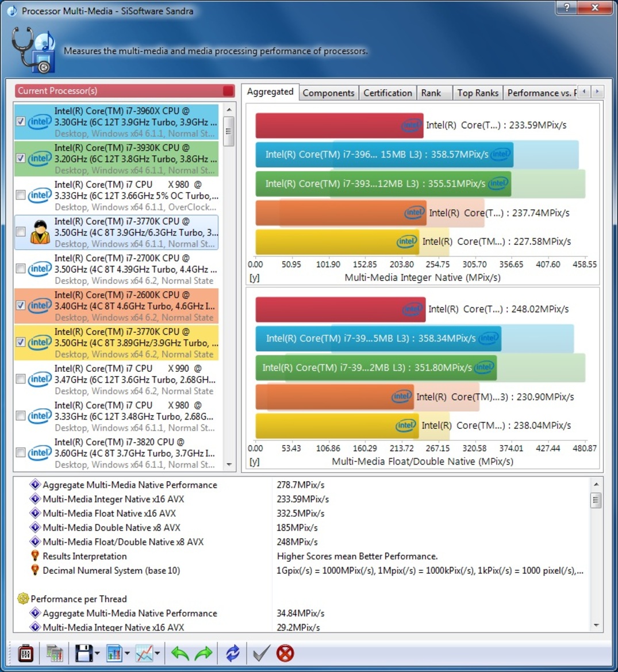Image resolution: width=618 pixels, height=672 pixels.
Task: Click the checkmark OK icon
Action: click(260, 653)
